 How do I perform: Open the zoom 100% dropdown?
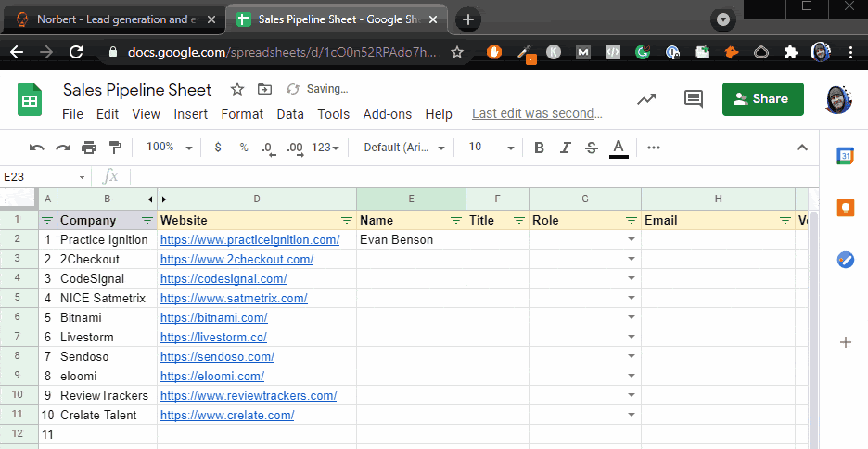(170, 148)
